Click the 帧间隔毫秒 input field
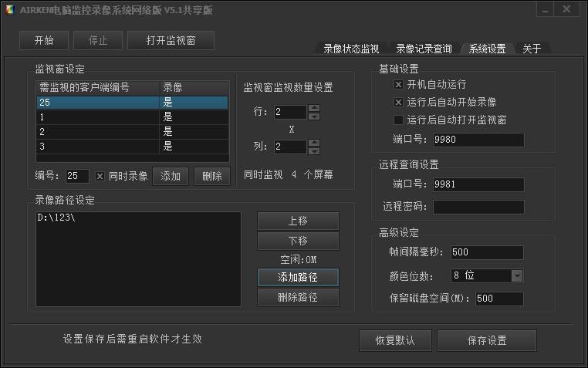The image size is (588, 368). pos(487,252)
